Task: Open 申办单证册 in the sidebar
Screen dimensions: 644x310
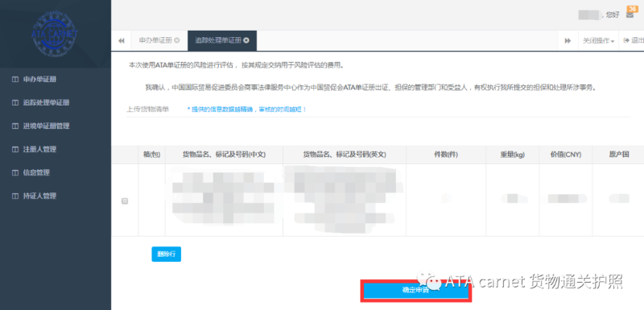Action: tap(39, 79)
